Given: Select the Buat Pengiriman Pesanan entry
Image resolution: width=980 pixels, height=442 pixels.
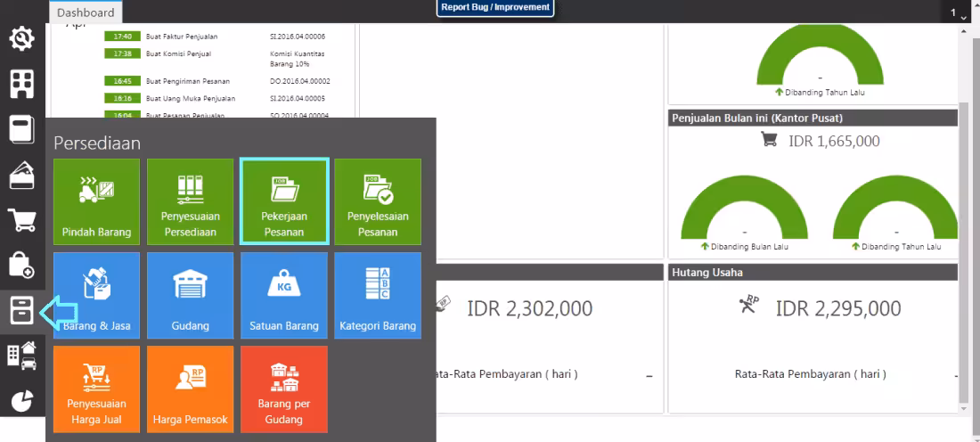Looking at the screenshot, I should tap(188, 81).
